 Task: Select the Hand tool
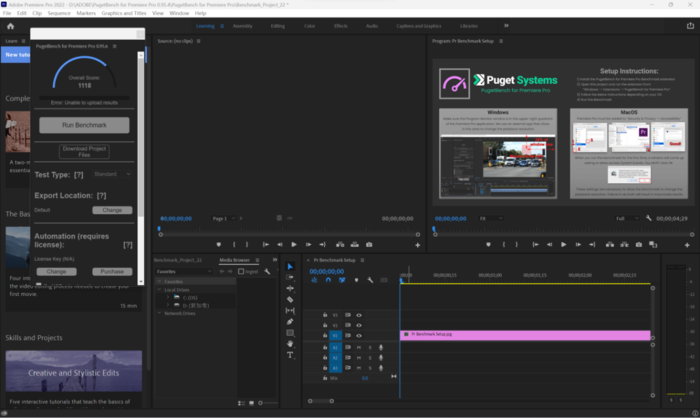(x=290, y=343)
